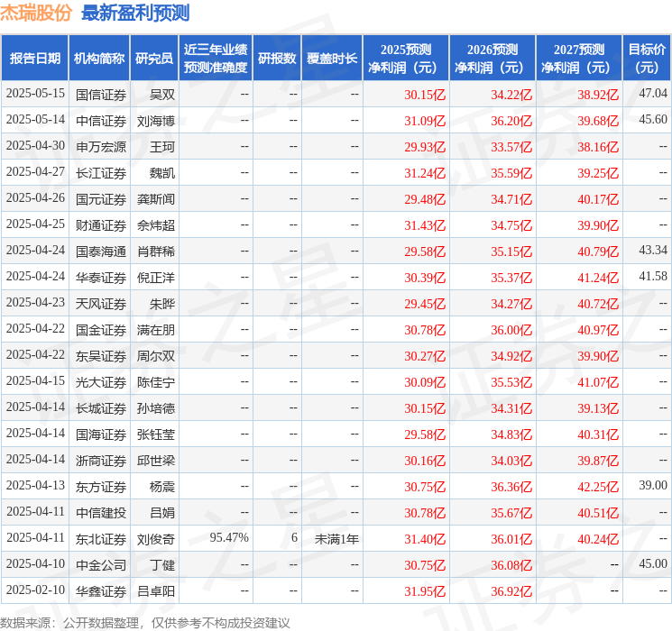Screen dimensions: 672x631
Task: Click the 报告日期 column header
Action: click(x=34, y=59)
